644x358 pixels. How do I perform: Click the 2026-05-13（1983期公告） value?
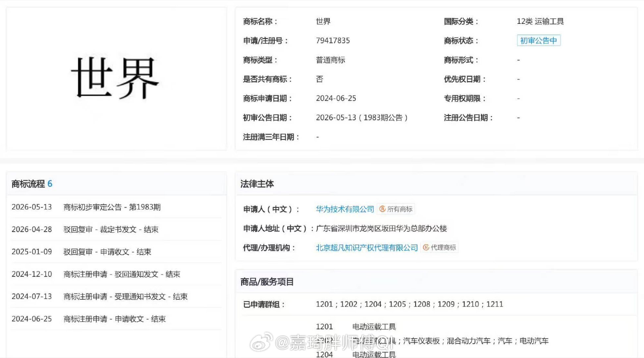(x=362, y=118)
